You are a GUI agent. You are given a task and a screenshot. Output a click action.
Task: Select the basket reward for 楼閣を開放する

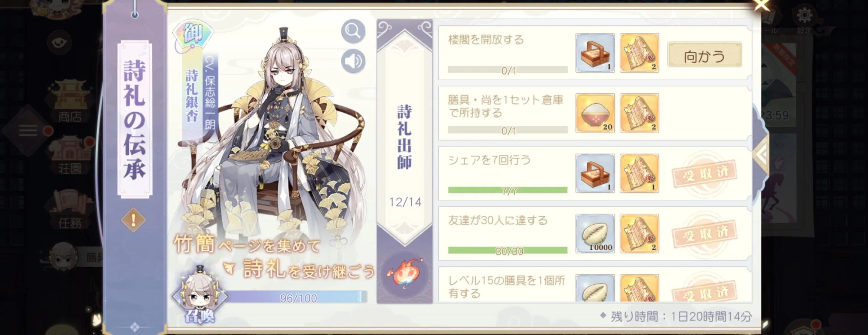pos(595,53)
